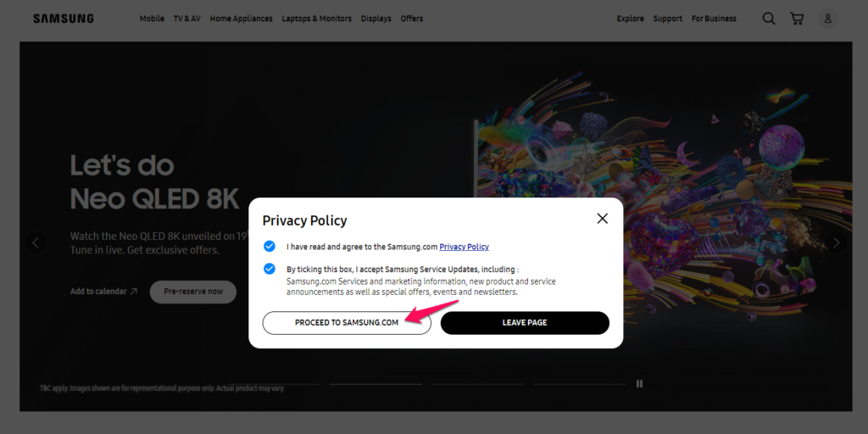Screen dimensions: 868x434
Task: Expand the Support menu
Action: (667, 19)
